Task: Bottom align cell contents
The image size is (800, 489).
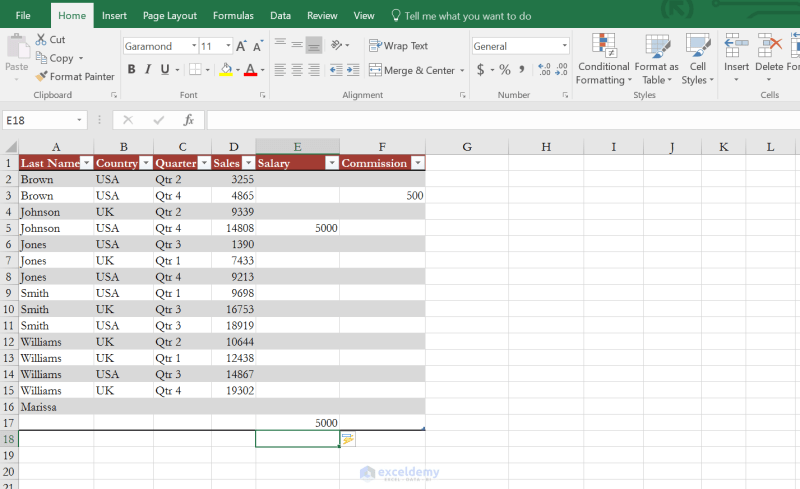Action: (314, 45)
